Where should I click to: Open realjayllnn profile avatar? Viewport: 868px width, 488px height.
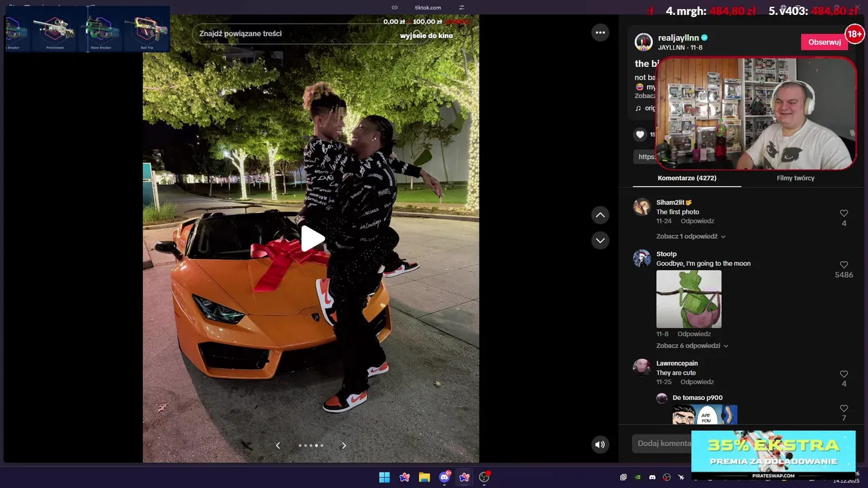coord(644,42)
